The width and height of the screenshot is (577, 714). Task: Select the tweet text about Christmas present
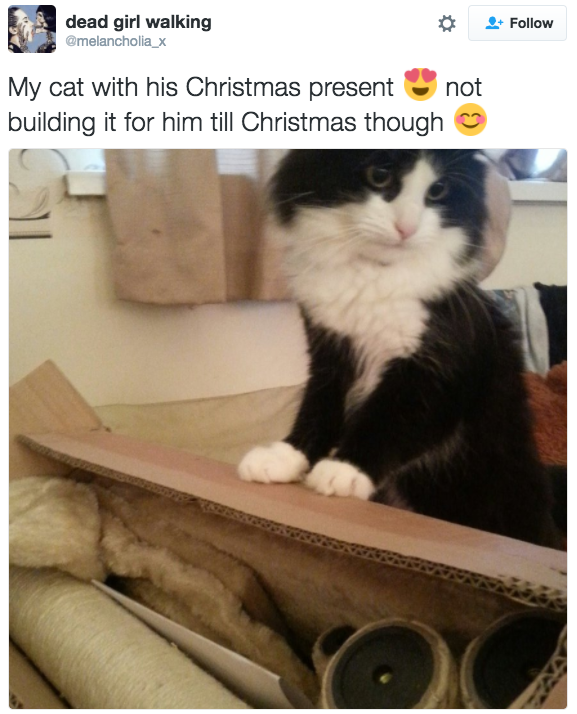point(247,104)
